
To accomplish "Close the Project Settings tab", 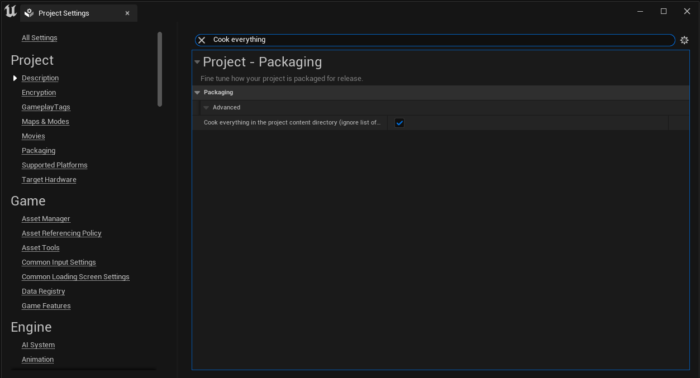I will [127, 13].
